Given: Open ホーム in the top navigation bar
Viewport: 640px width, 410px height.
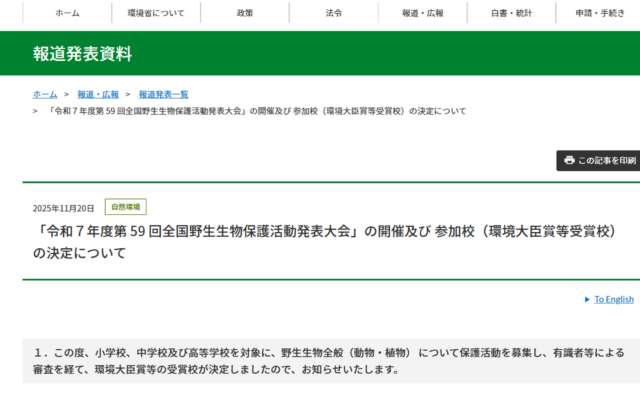Looking at the screenshot, I should click(x=67, y=13).
